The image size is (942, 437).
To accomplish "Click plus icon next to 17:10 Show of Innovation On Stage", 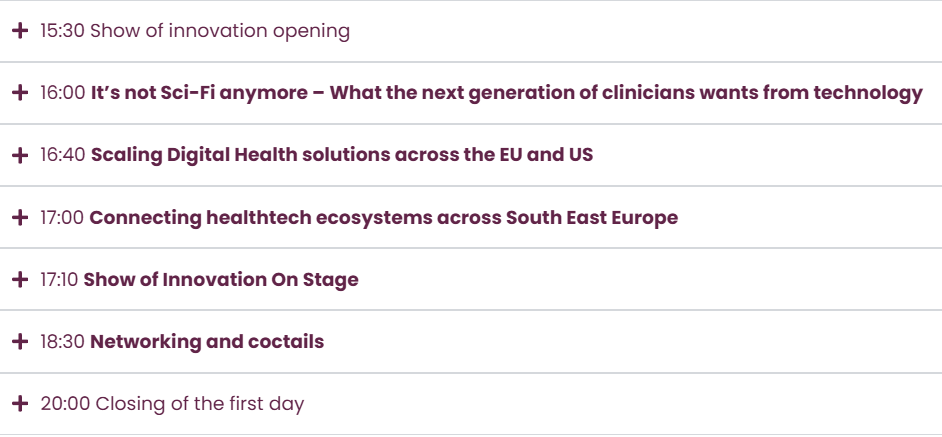I will pos(19,280).
